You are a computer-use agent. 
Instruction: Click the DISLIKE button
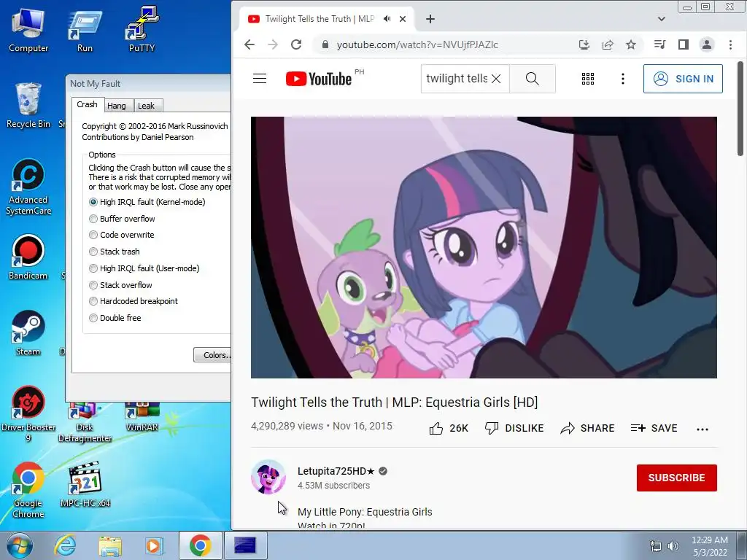pyautogui.click(x=514, y=428)
